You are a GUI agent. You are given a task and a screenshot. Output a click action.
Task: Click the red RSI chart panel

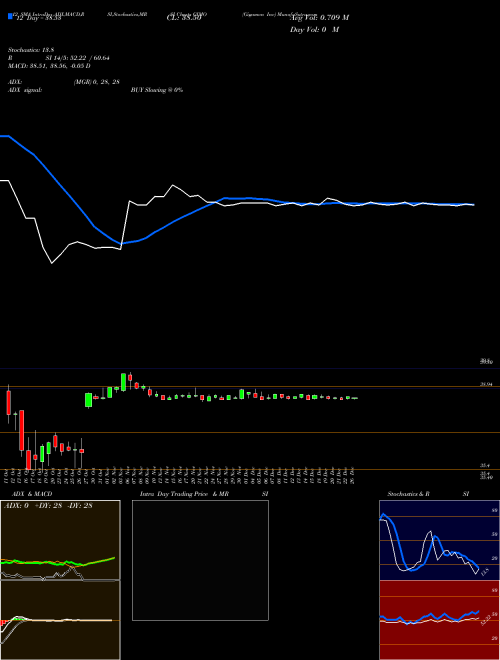439,620
